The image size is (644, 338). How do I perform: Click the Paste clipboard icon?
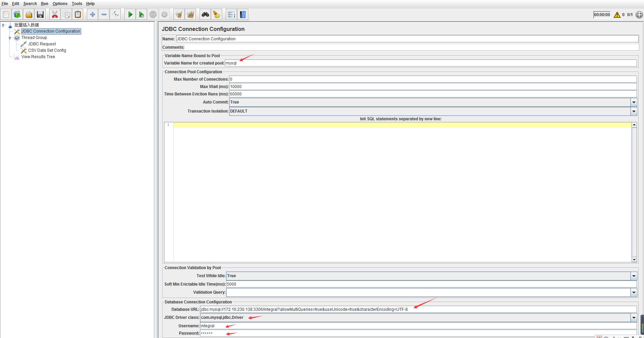click(78, 14)
